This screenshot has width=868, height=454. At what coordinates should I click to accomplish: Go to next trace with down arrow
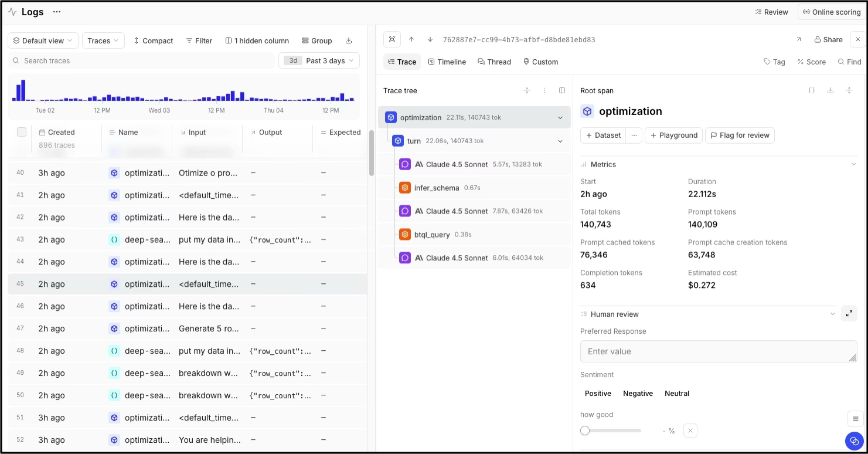tap(430, 39)
